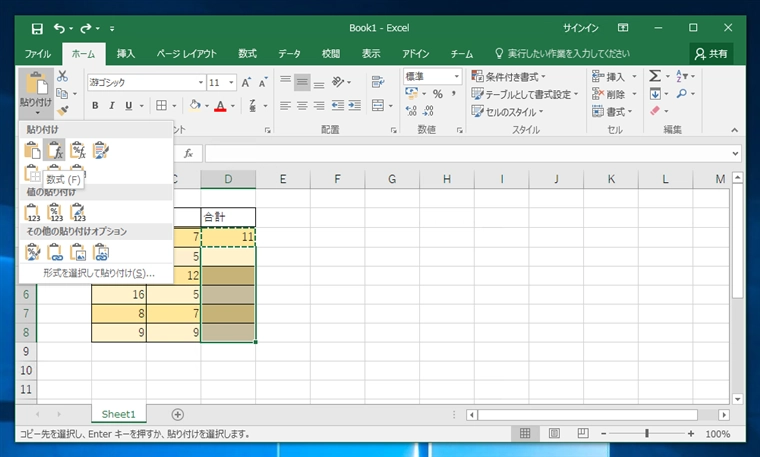Screen dimensions: 760x457
Task: Select the paste formulas (数式) option
Action: click(55, 150)
